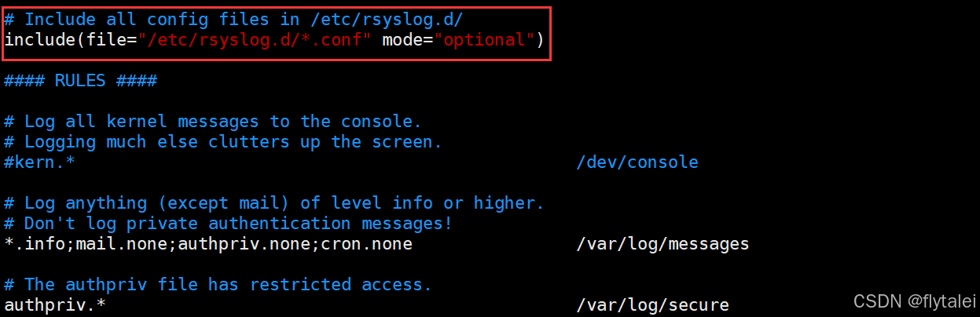
Task: Click the "/etc/rsyslog.d/*.conf" path string
Action: point(254,39)
